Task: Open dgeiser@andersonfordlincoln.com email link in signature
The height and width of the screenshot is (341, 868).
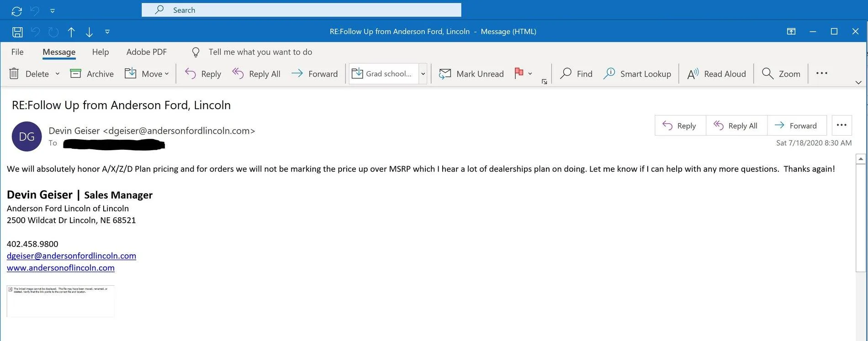Action: click(71, 256)
